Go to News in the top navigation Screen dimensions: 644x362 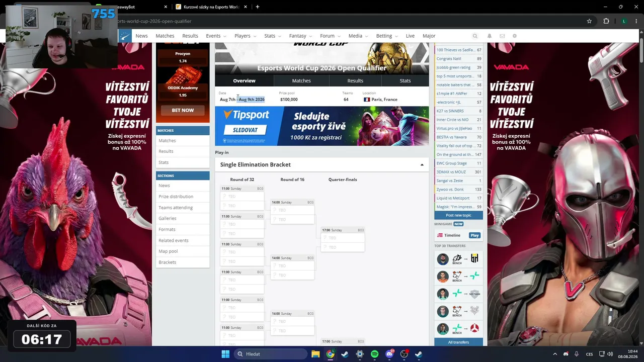coord(141,36)
